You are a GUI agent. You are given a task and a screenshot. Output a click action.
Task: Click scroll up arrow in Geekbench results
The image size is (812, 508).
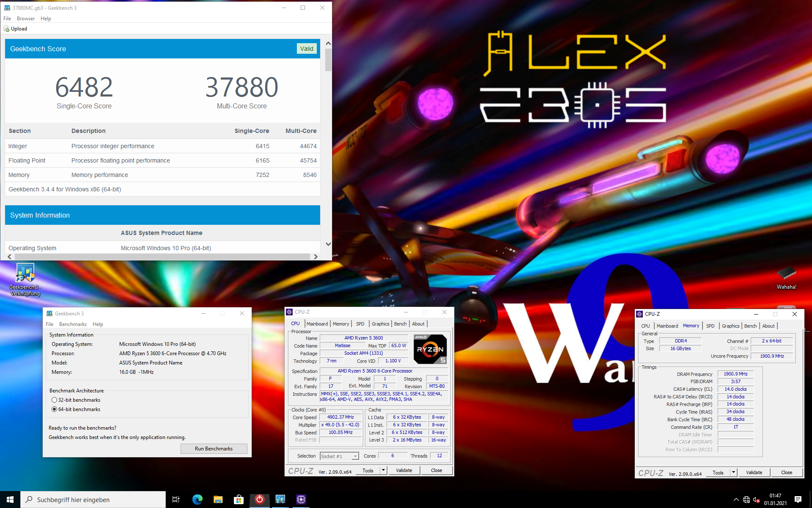(328, 44)
